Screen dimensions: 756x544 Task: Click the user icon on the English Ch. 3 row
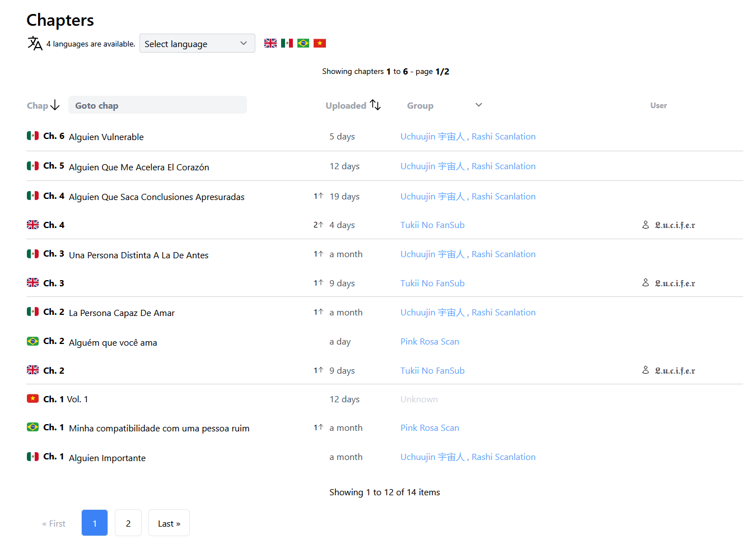[x=646, y=283]
